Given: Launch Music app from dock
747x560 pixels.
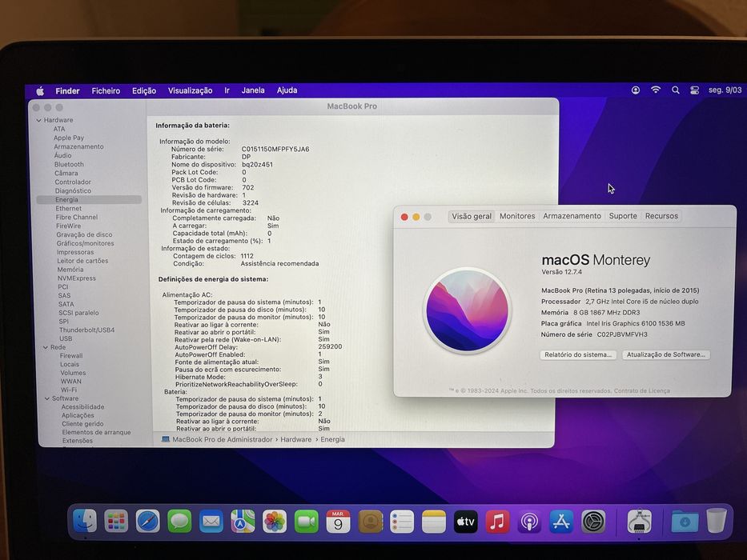Looking at the screenshot, I should 497,521.
